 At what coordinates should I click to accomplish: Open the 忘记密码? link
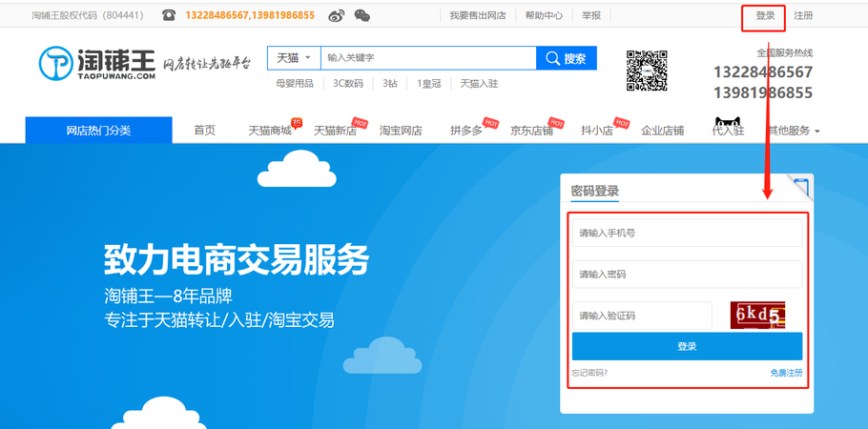589,373
